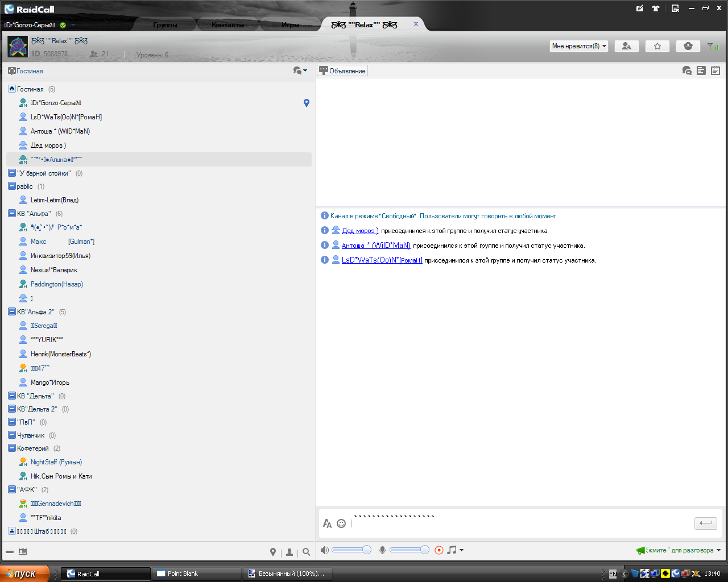Collapse the pablic (1) channel
Screen dimensions: 728x582
coord(12,186)
